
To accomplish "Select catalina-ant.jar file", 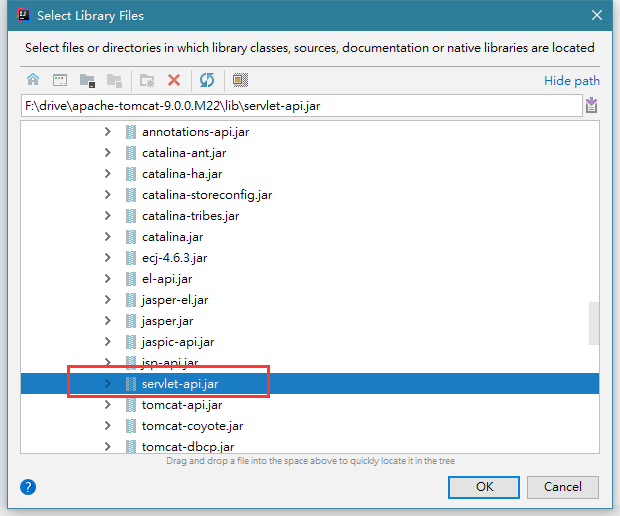I will point(184,153).
